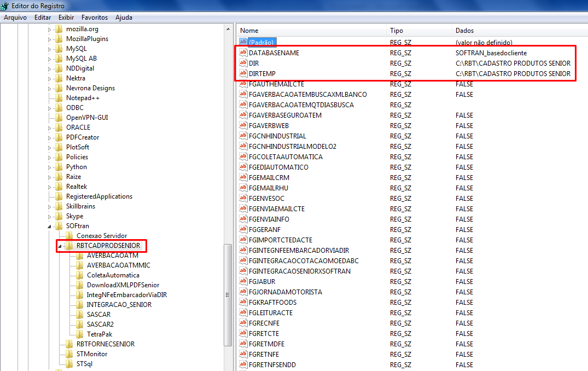588x371 pixels.
Task: Select the DownloadXMLPDFSenior subkey
Action: pyautogui.click(x=123, y=285)
